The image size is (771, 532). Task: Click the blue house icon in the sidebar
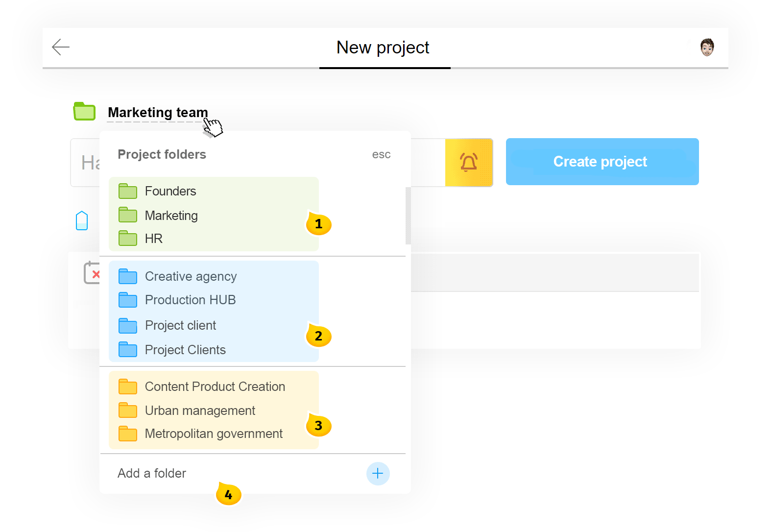coord(81,220)
